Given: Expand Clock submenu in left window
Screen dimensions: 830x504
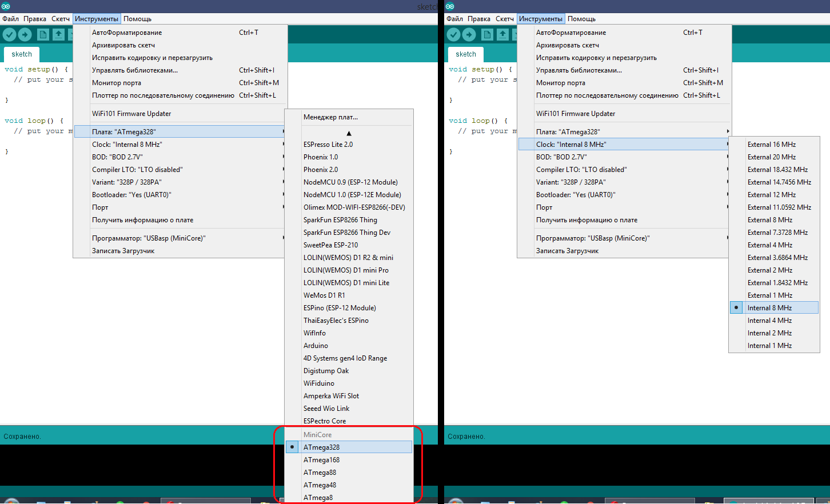Looking at the screenshot, I should pos(180,145).
